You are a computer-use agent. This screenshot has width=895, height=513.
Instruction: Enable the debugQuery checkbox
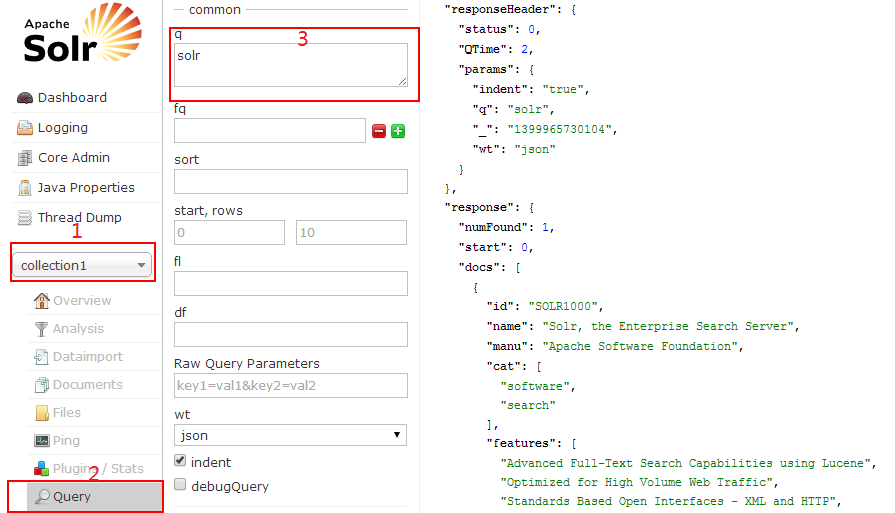click(x=180, y=485)
